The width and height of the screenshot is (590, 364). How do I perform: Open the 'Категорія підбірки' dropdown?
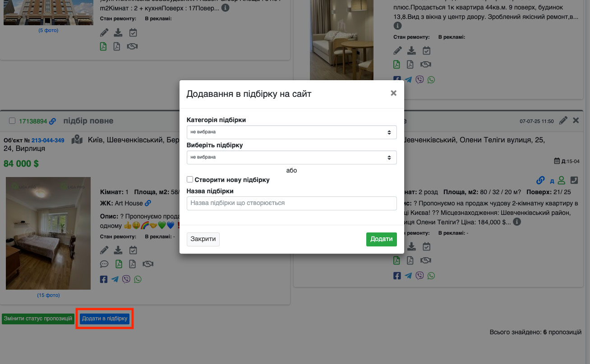(x=291, y=132)
